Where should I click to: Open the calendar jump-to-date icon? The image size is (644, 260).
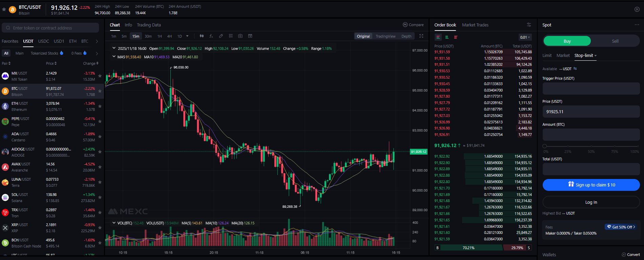[250, 36]
